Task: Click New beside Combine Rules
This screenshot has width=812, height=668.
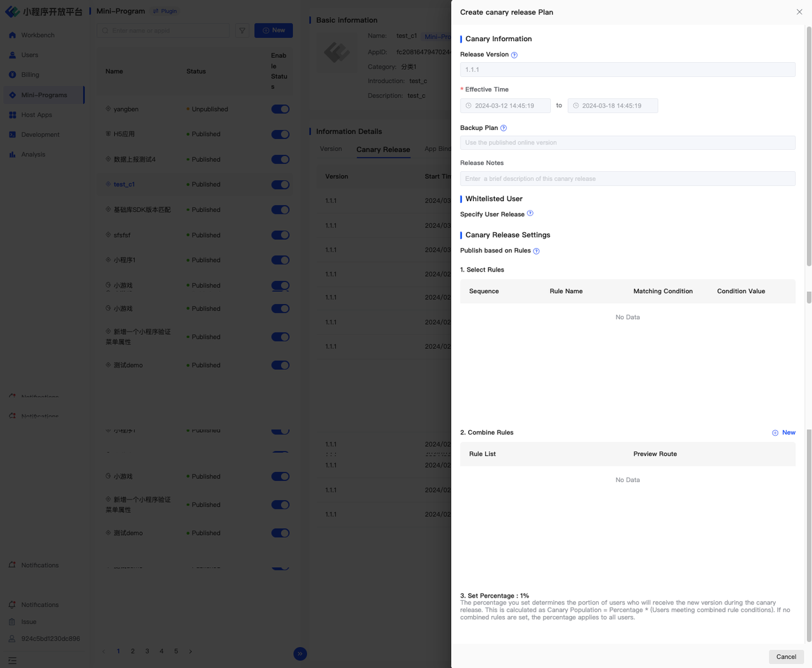Action: click(x=783, y=433)
